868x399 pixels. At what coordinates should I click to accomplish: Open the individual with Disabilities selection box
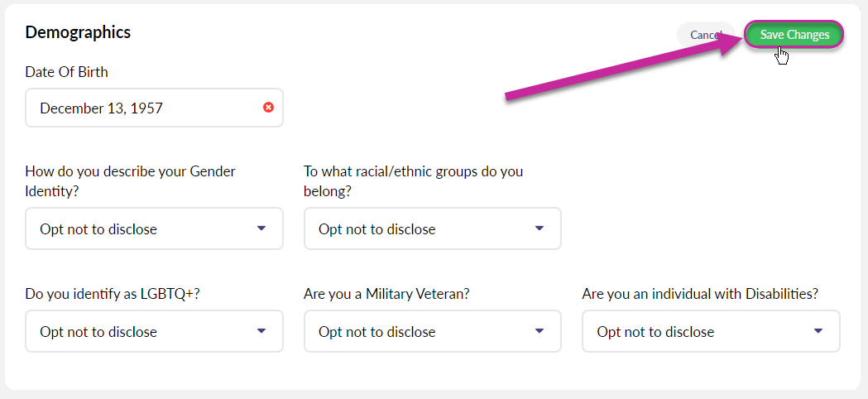711,331
